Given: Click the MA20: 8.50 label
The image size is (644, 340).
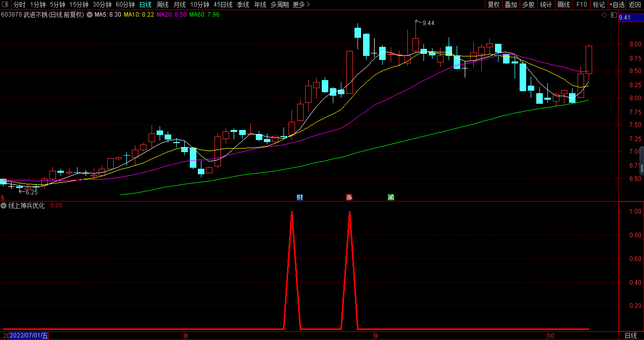Looking at the screenshot, I should (172, 15).
